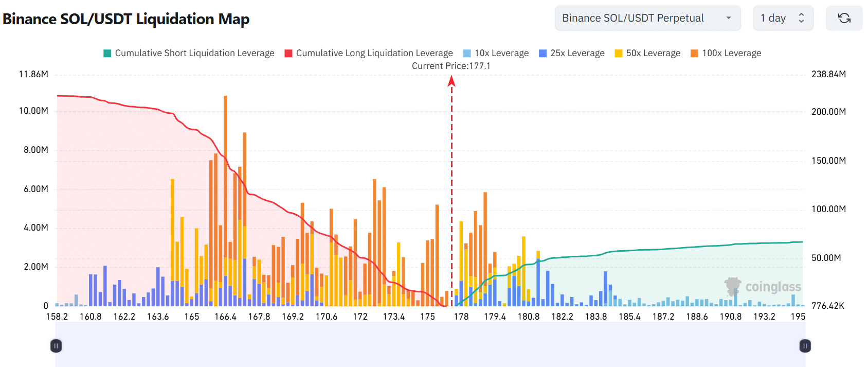Click the green Cumulative Short legend swatch

point(107,54)
